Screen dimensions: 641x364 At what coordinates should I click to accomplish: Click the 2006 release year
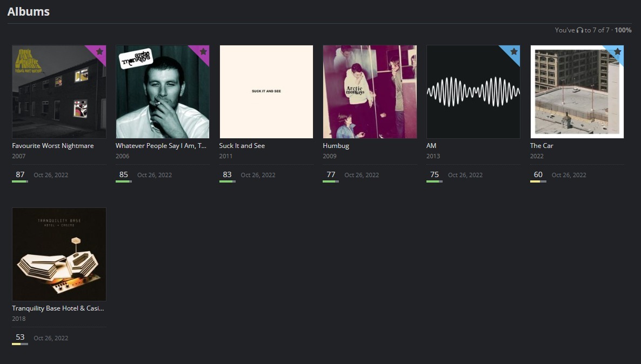[x=122, y=156]
